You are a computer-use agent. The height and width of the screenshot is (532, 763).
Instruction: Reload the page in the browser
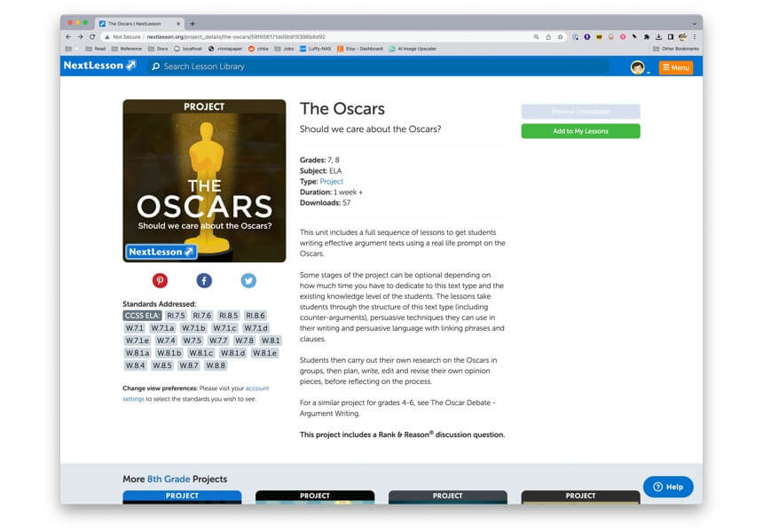click(x=93, y=37)
